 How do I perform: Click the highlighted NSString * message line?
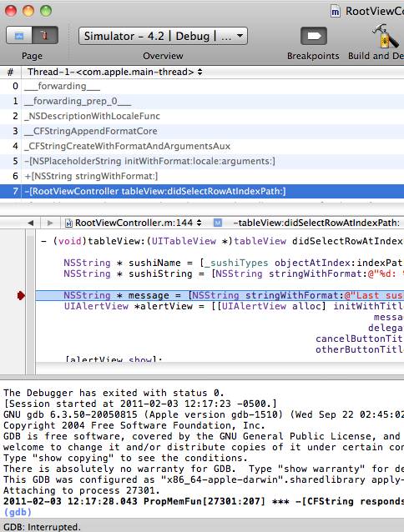(x=220, y=295)
